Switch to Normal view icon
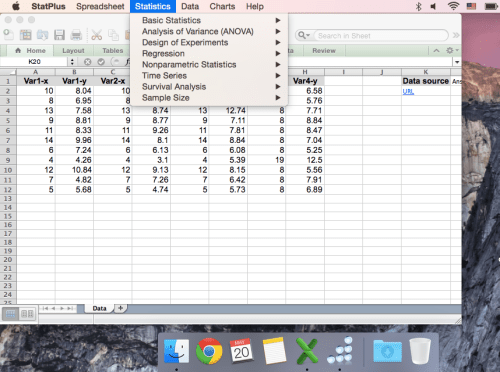Image resolution: width=500 pixels, height=372 pixels. (10, 314)
